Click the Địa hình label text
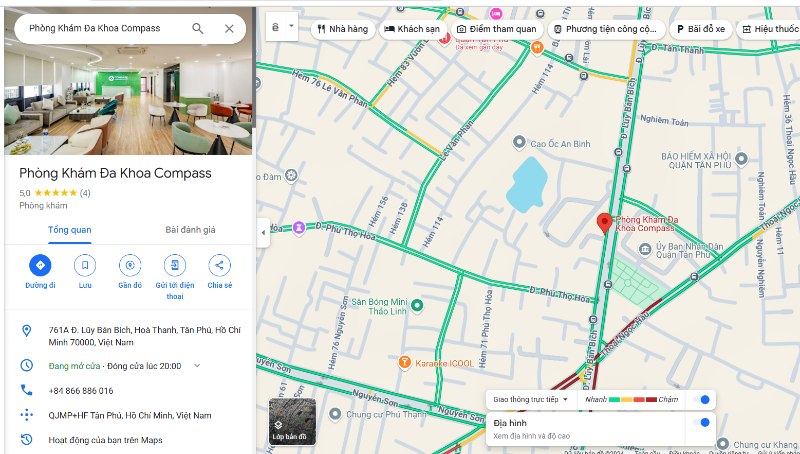The image size is (800, 454). coord(510,423)
